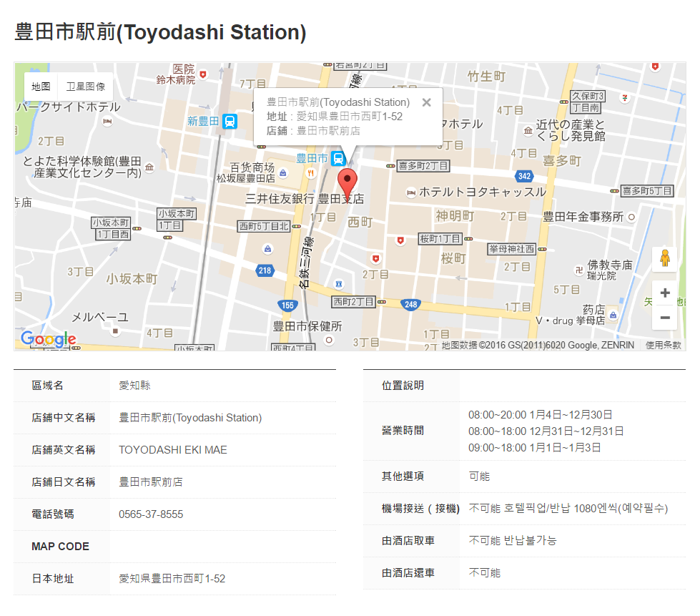The image size is (700, 616).
Task: Switch to the 卫星图像 satellite view tab
Action: tap(86, 87)
